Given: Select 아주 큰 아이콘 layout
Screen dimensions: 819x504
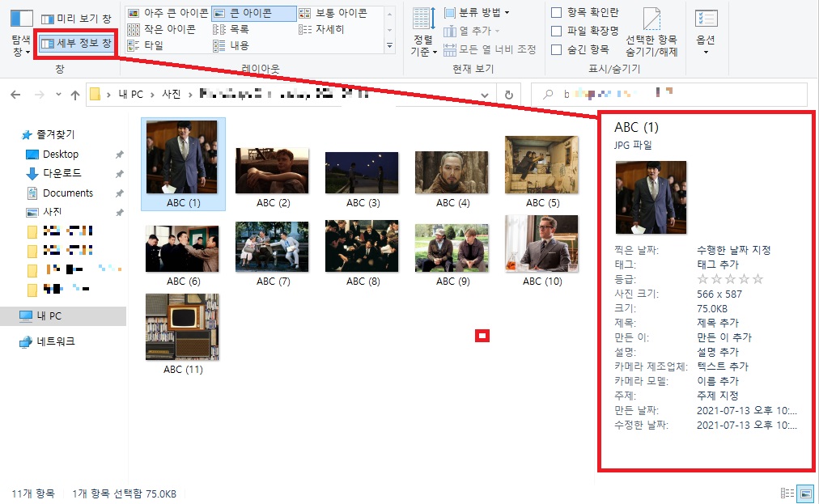Looking at the screenshot, I should click(168, 13).
